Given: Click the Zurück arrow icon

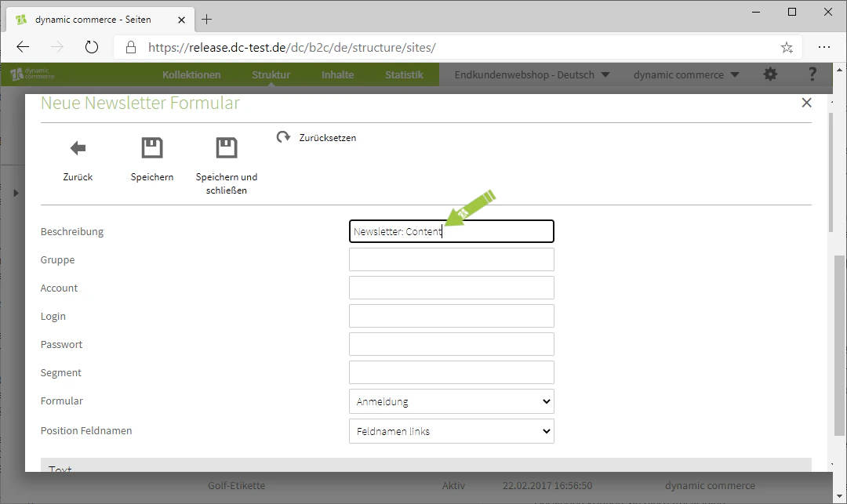Looking at the screenshot, I should click(x=78, y=148).
